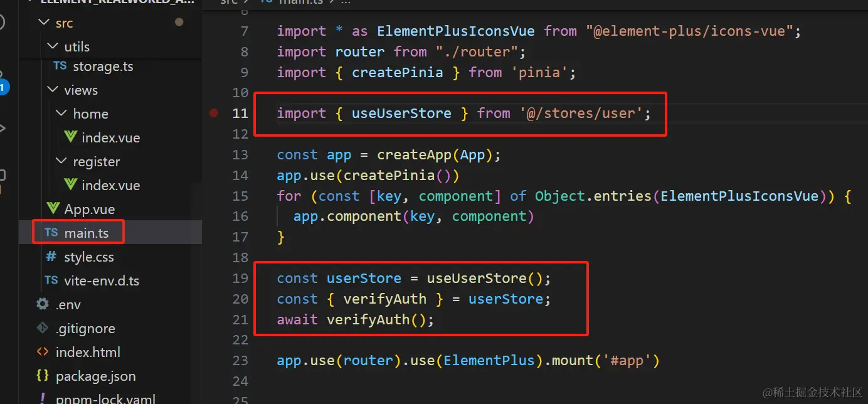Click the "./router" string on line 8
868x404 pixels.
point(476,51)
